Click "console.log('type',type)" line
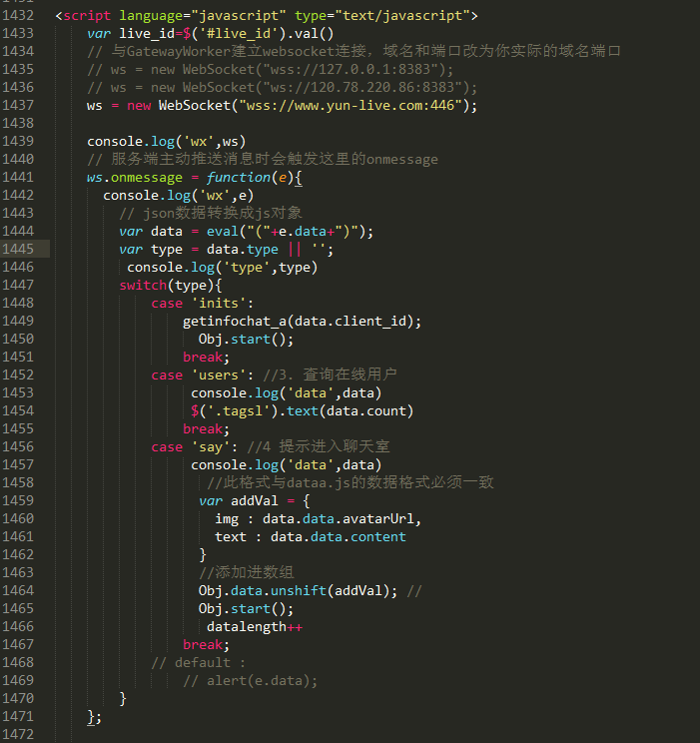 [223, 268]
